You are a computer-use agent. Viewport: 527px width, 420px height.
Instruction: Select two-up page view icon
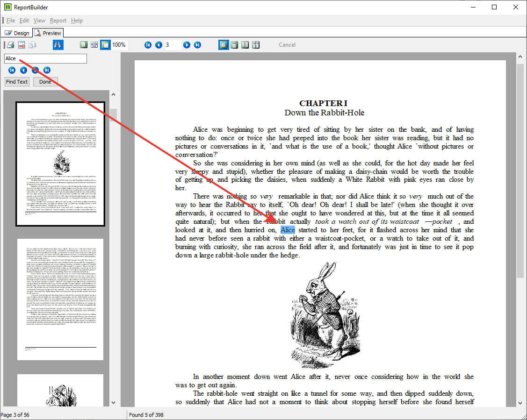point(245,45)
